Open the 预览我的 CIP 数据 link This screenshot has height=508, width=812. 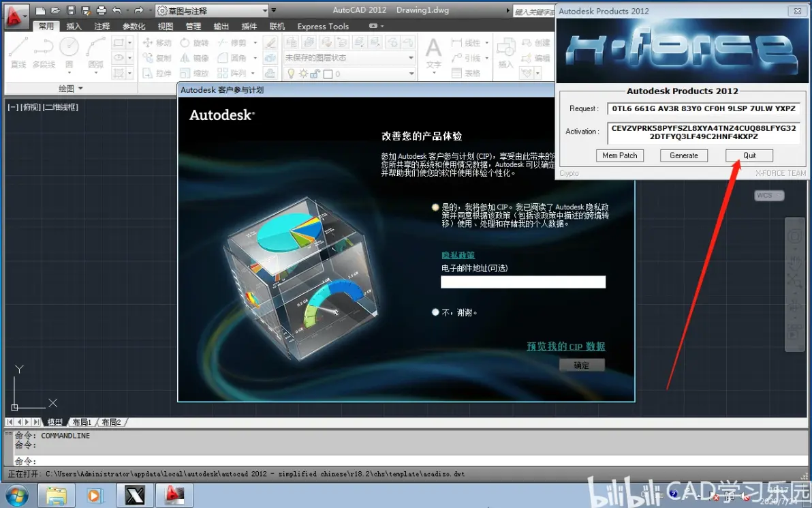[565, 346]
